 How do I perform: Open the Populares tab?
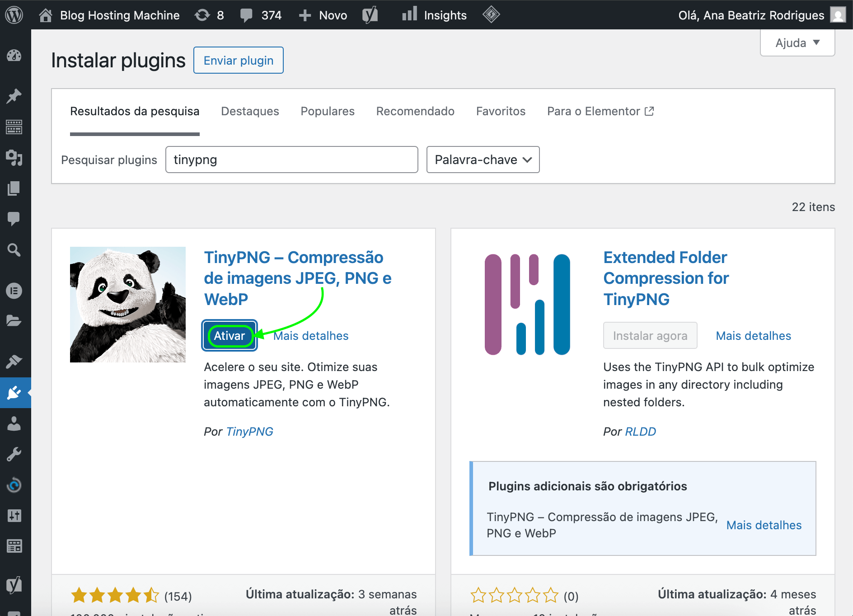[x=328, y=111]
